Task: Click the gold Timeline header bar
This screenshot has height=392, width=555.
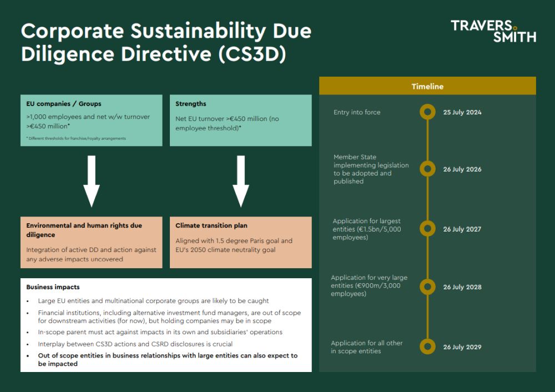Action: click(427, 86)
